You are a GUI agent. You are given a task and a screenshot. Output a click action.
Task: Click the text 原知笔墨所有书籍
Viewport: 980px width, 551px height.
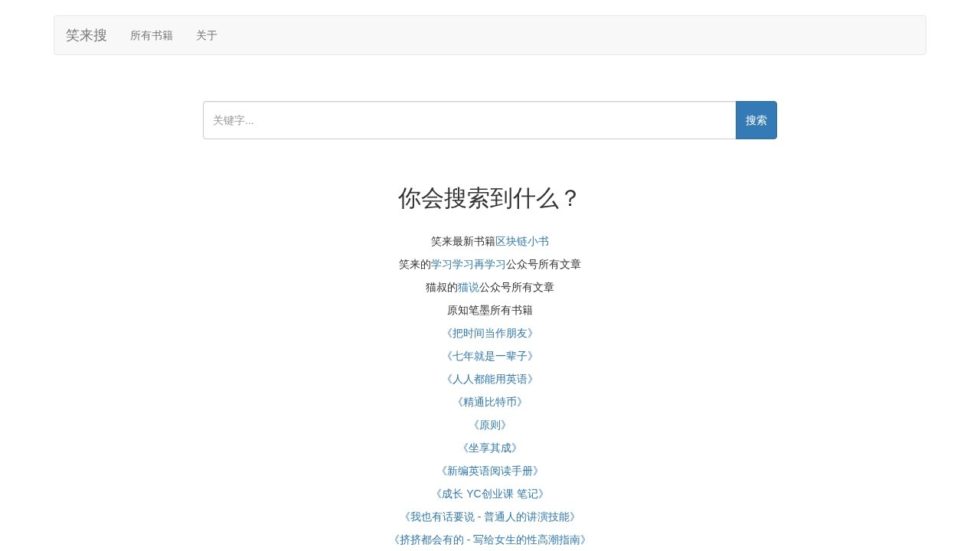tap(489, 310)
